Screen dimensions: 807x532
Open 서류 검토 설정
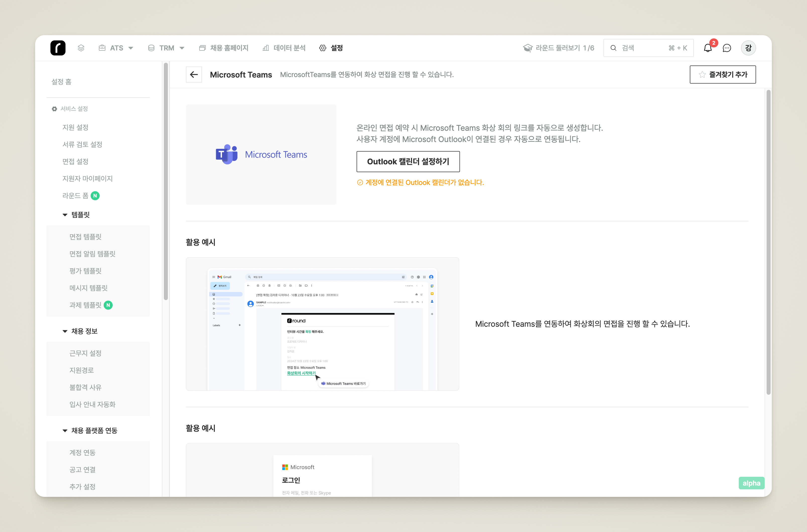[x=82, y=144]
